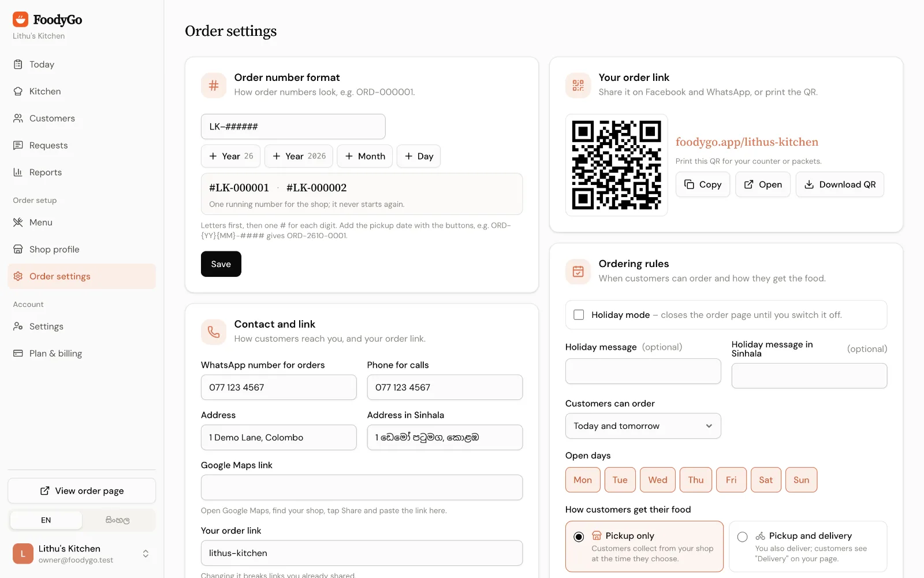Click the calendar icon beside Ordering rules
The image size is (924, 578).
point(578,272)
